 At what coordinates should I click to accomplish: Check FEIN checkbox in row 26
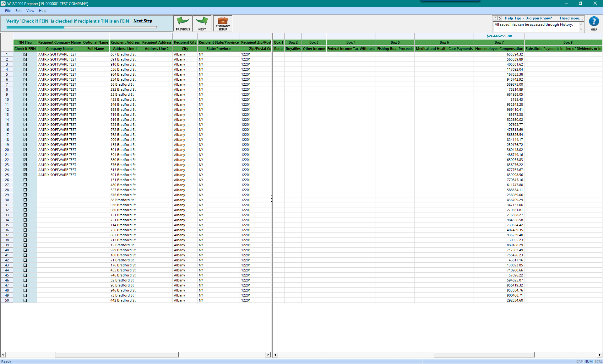click(25, 180)
